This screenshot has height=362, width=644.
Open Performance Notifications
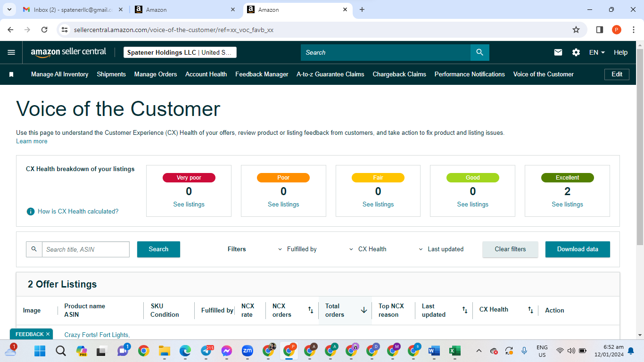coord(470,74)
